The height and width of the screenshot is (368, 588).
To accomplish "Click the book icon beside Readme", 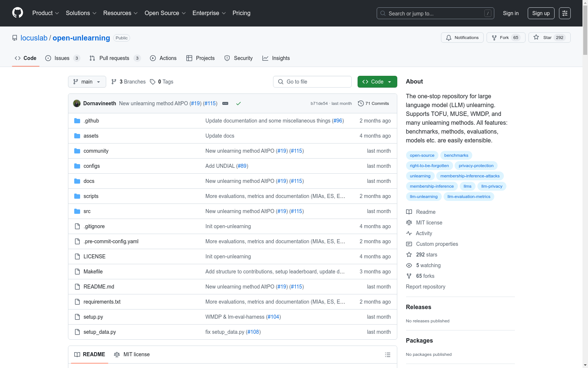I will tap(409, 212).
